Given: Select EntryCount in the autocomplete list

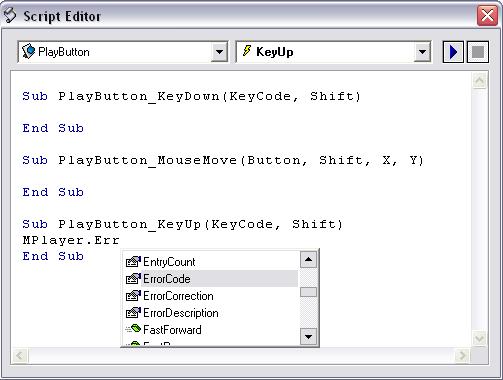Looking at the screenshot, I should [211, 262].
